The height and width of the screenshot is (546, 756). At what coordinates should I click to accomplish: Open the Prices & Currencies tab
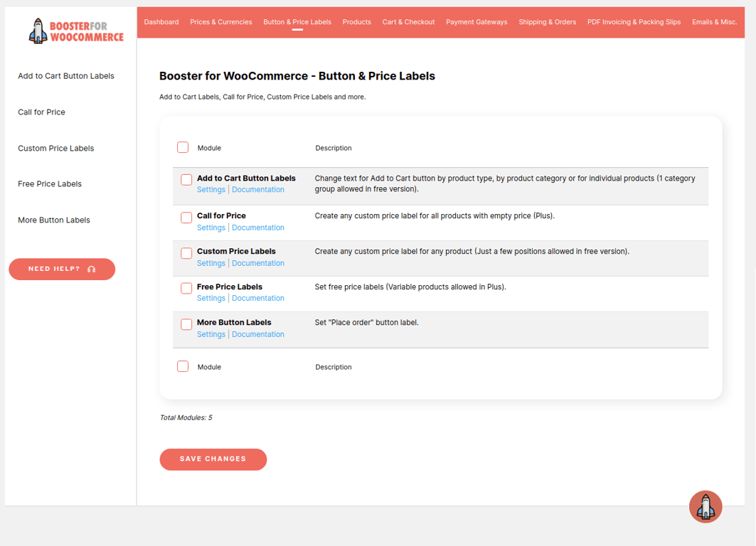pyautogui.click(x=220, y=22)
